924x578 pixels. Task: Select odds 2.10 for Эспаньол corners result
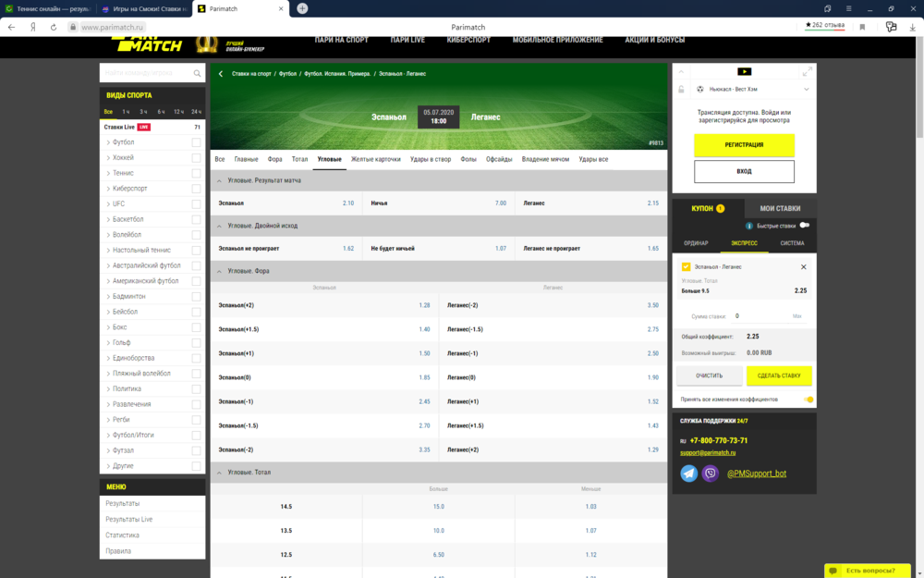(348, 203)
